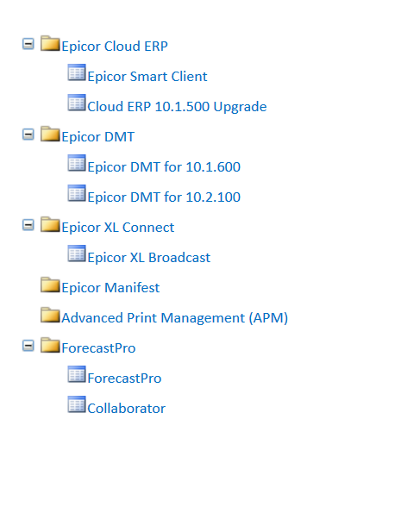Click the Epicor DMT for 10.1.600 list icon
The height and width of the screenshot is (532, 395).
77,163
